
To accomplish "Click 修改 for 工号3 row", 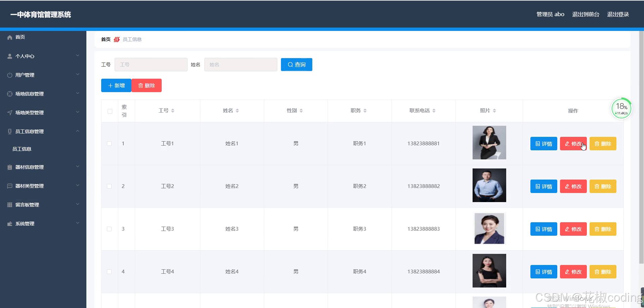I will pos(573,229).
